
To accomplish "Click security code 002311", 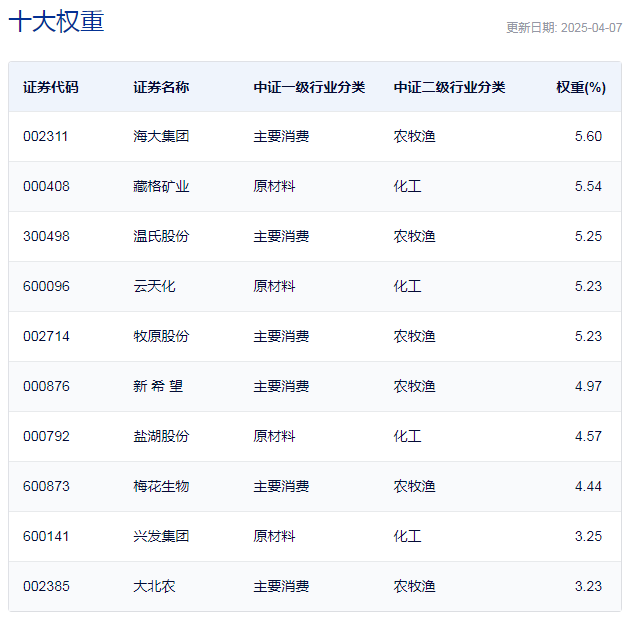I will [46, 136].
